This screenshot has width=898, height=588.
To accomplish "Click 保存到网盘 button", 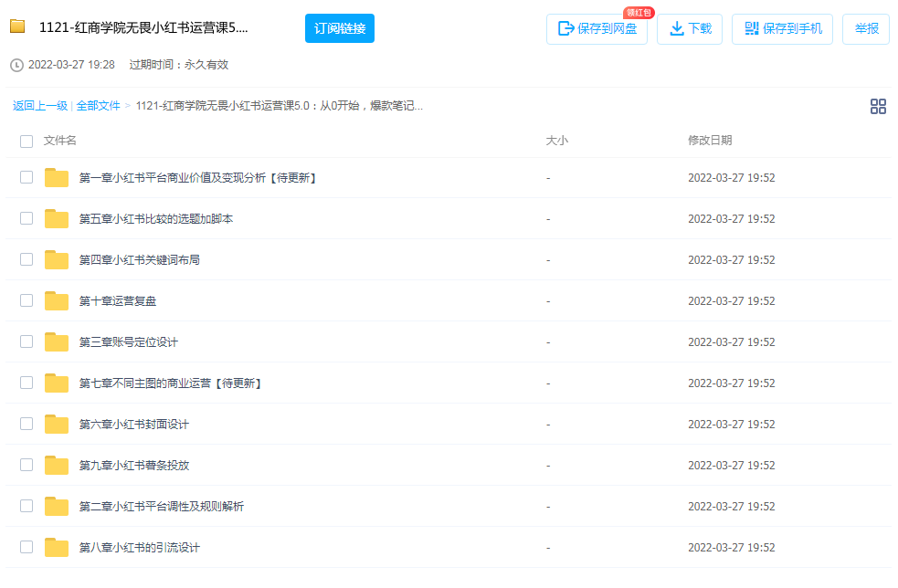I will click(x=597, y=28).
